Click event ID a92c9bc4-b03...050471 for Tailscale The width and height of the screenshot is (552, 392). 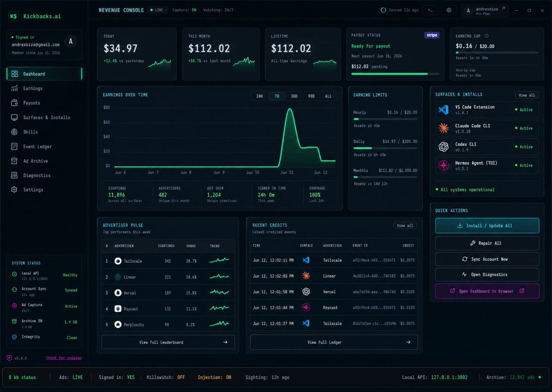[x=374, y=261]
